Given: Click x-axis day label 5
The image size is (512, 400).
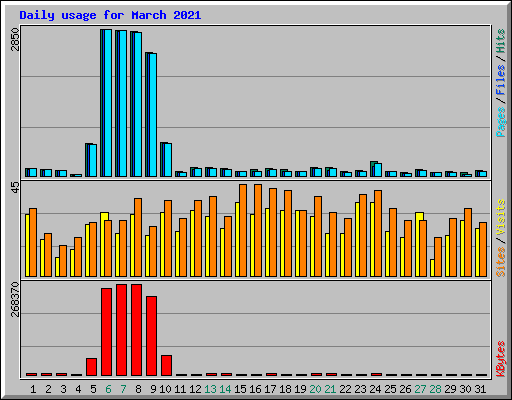Looking at the screenshot, I should [93, 389].
